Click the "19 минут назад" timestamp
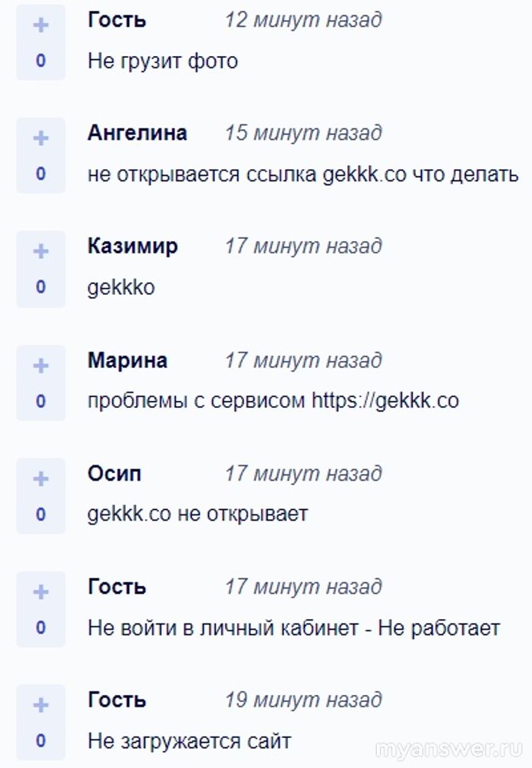This screenshot has width=532, height=768. (302, 700)
